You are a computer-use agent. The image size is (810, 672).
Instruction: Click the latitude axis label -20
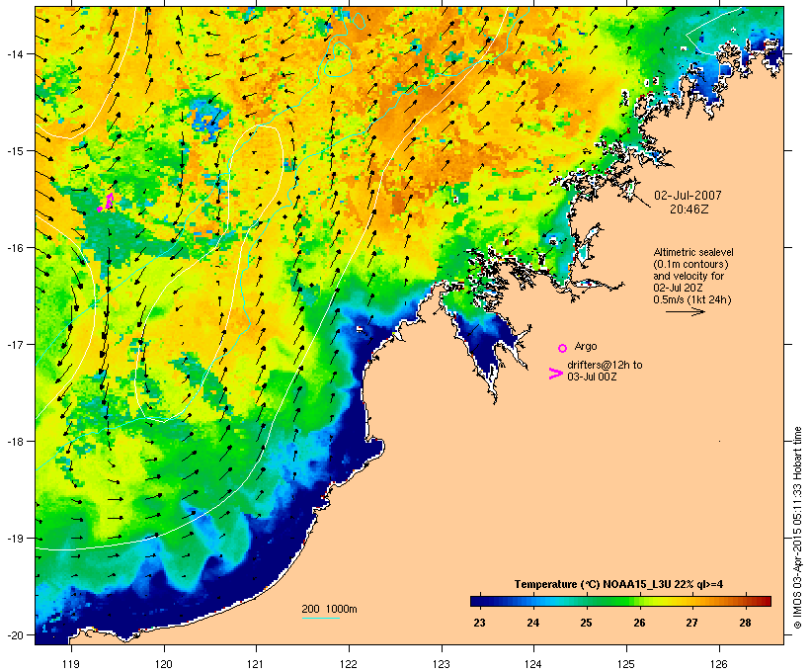click(x=14, y=635)
